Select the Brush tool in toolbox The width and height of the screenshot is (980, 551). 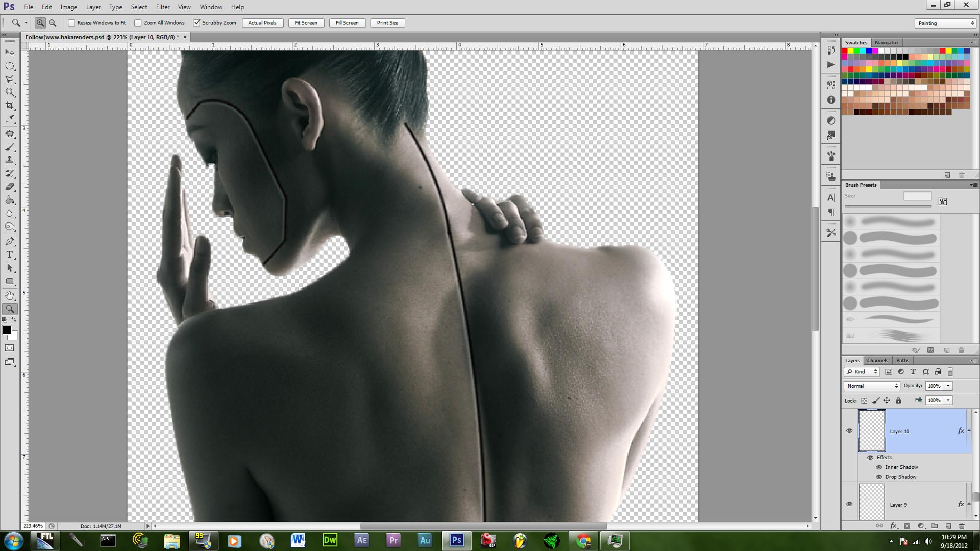coord(10,147)
